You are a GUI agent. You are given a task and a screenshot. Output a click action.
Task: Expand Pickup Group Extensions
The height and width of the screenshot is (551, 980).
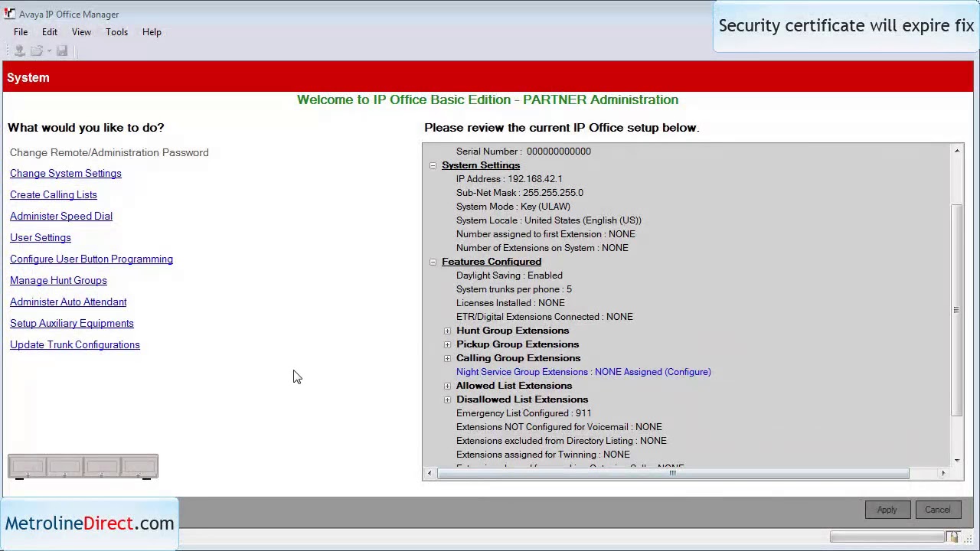pos(447,344)
